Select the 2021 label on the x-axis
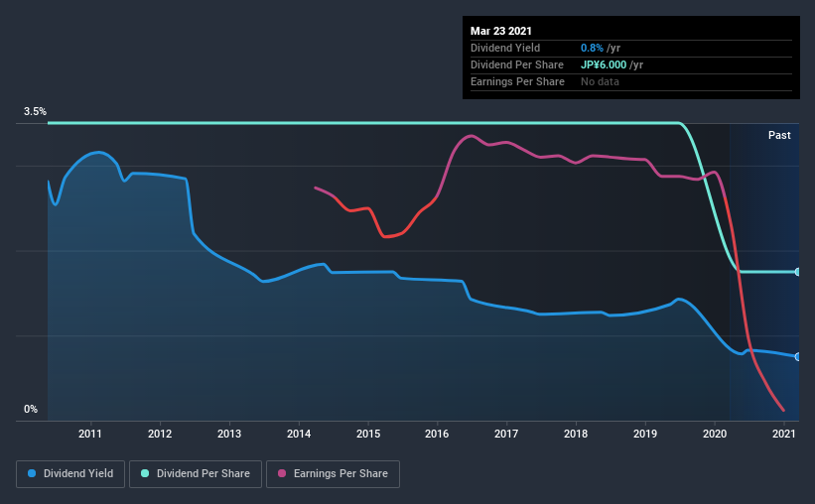 (x=784, y=434)
